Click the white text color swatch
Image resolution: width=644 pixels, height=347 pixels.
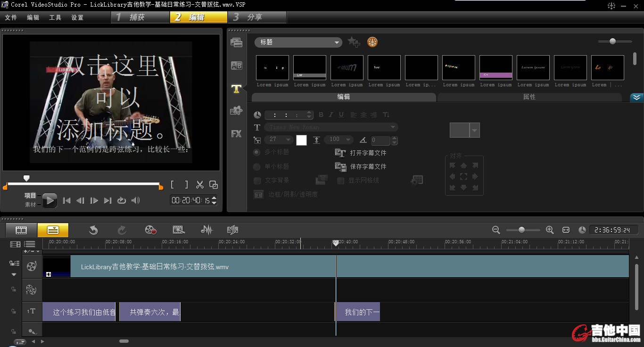pyautogui.click(x=301, y=140)
